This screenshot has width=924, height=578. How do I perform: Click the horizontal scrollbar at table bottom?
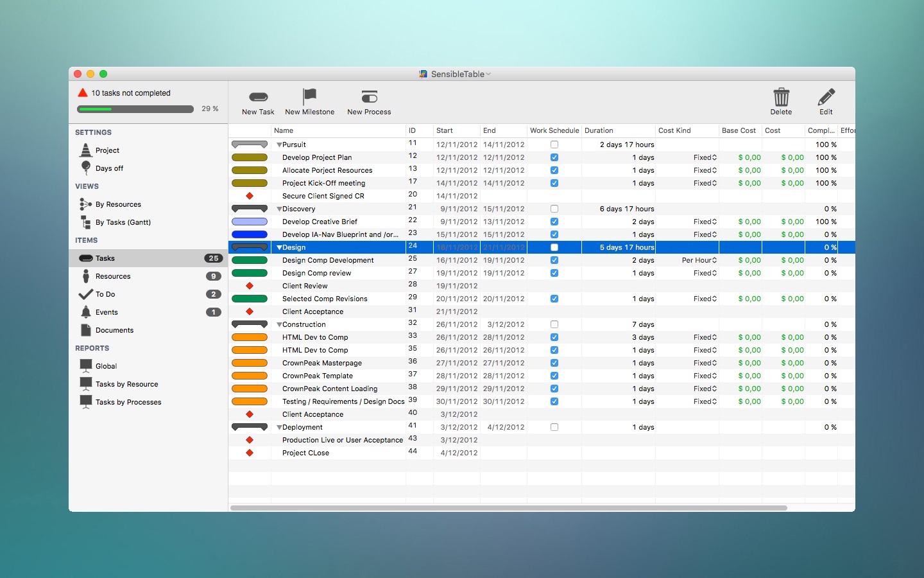coord(509,507)
